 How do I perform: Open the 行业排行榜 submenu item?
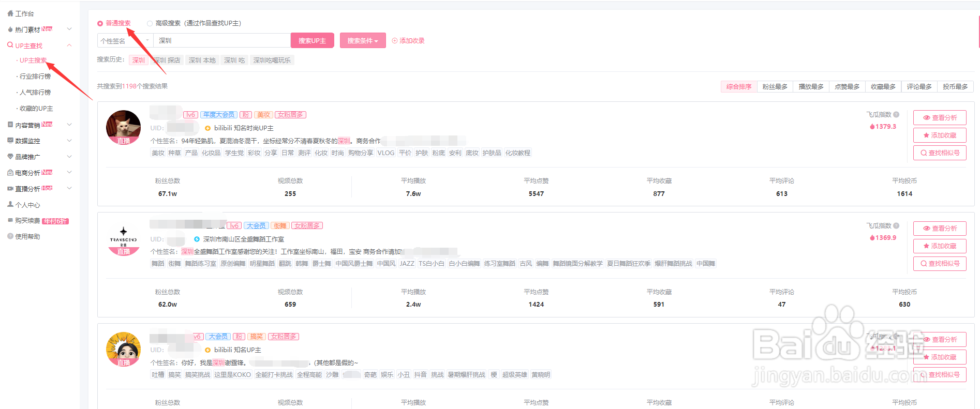point(35,77)
